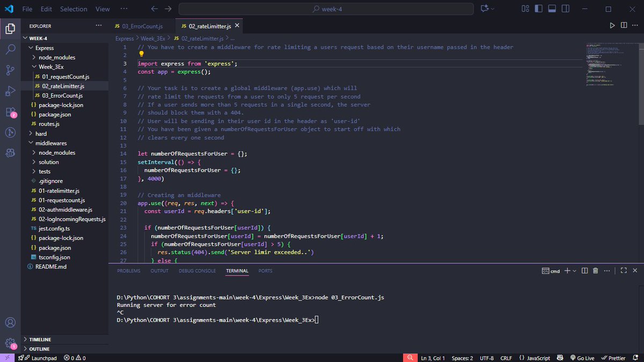Close the 02_rateLimitter.js tab
The image size is (644, 362).
(x=237, y=26)
